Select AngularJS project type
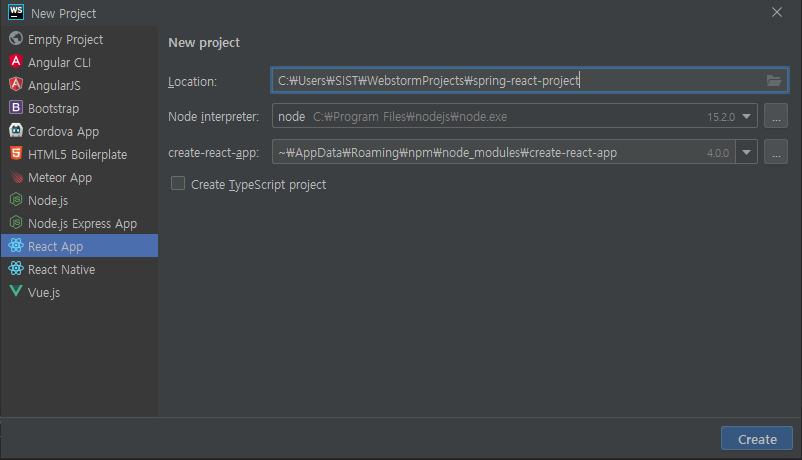 coord(79,85)
